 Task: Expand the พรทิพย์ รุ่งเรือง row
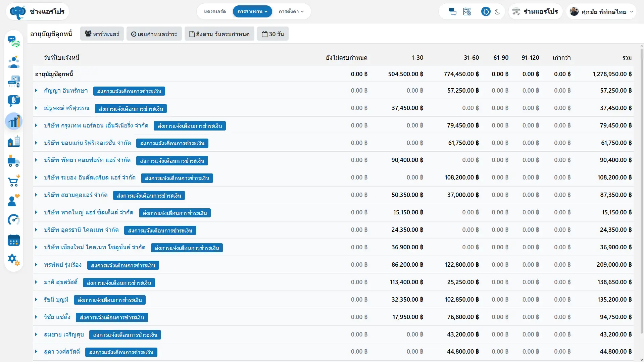coord(36,265)
